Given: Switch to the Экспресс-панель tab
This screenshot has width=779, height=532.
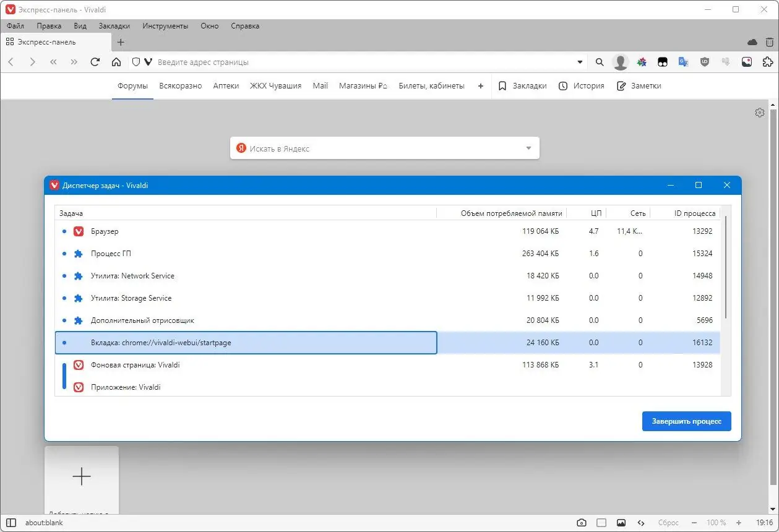Looking at the screenshot, I should [56, 42].
